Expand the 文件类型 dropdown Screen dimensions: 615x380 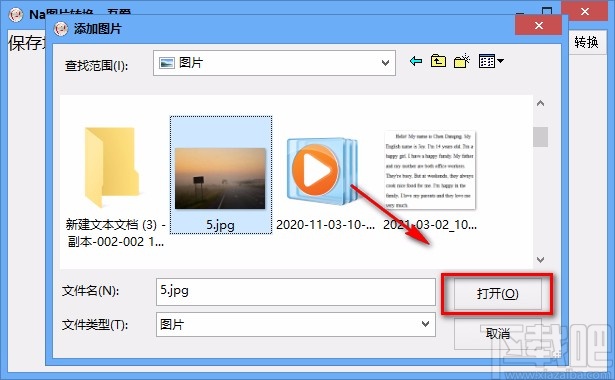pyautogui.click(x=426, y=324)
